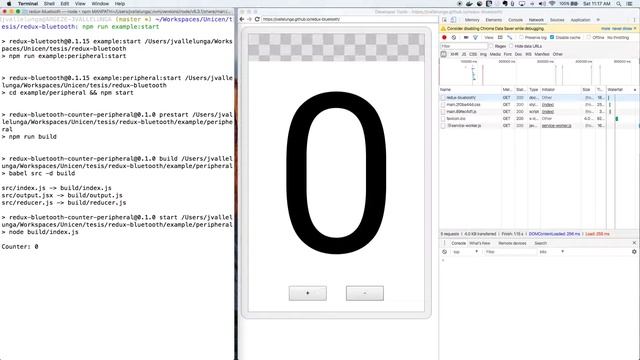Sort requests by Name column header
Image resolution: width=640 pixels, height=360 pixels.
(470, 89)
